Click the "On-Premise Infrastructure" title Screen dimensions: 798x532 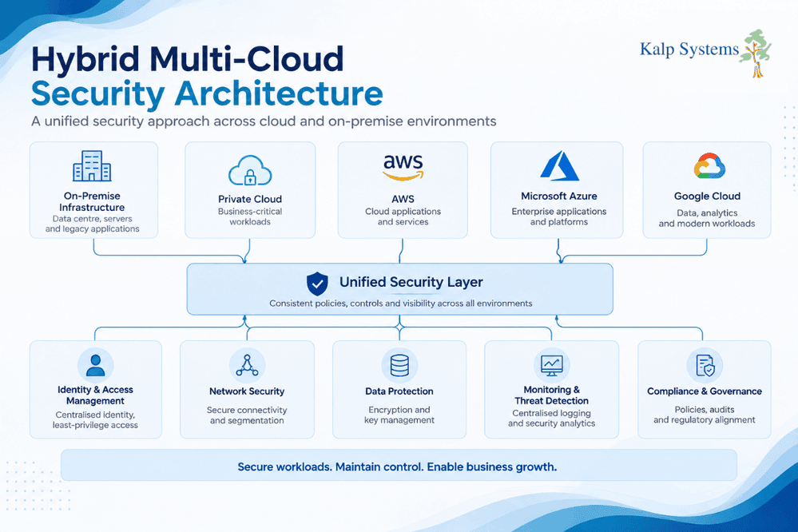tap(92, 201)
